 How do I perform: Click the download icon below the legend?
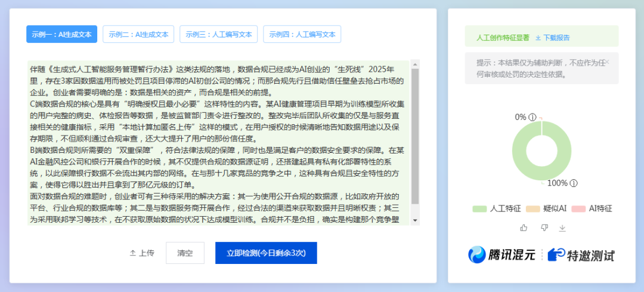[x=562, y=228]
